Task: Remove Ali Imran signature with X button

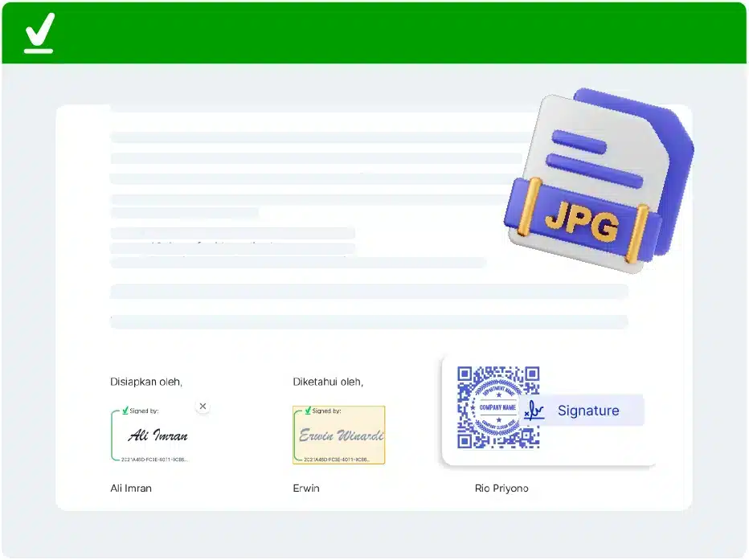Action: pos(203,407)
